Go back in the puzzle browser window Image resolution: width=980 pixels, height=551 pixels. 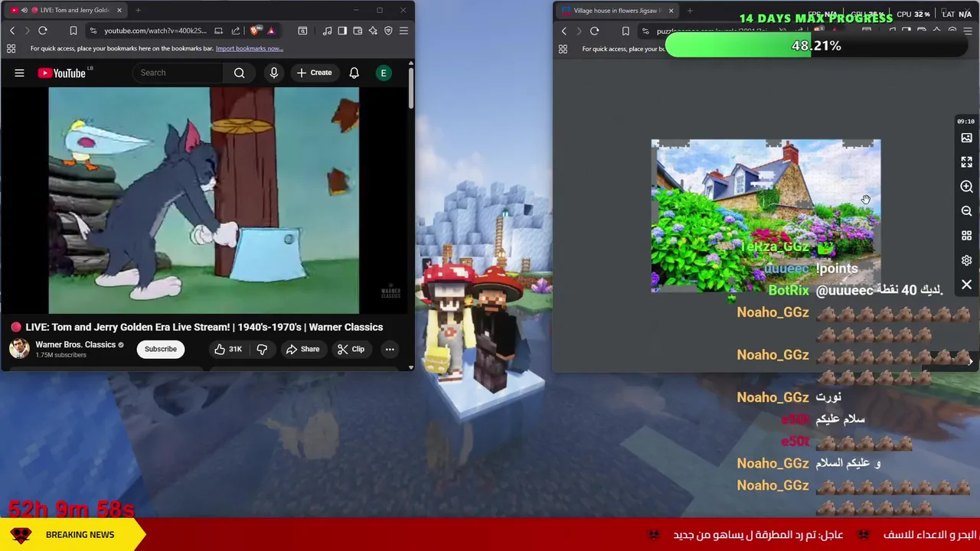[564, 31]
